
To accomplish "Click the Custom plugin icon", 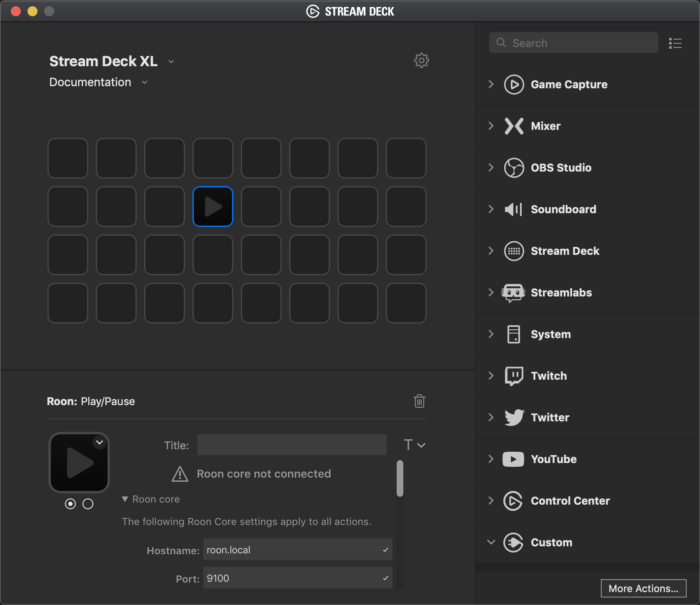I will [513, 543].
